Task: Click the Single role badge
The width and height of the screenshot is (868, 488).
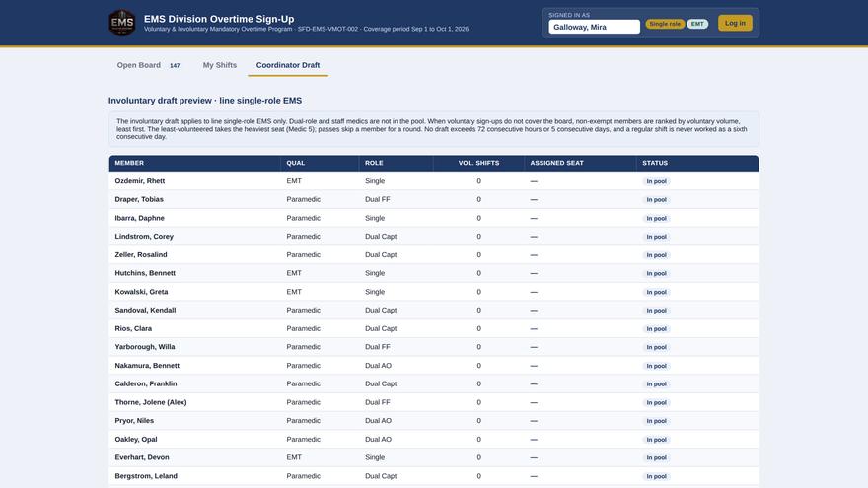Action: [665, 24]
